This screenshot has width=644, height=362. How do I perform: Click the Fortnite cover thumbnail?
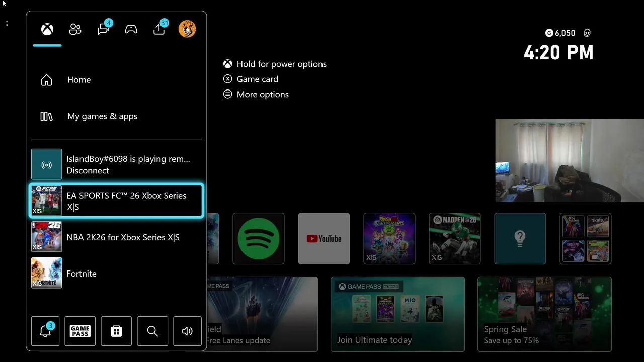point(47,273)
